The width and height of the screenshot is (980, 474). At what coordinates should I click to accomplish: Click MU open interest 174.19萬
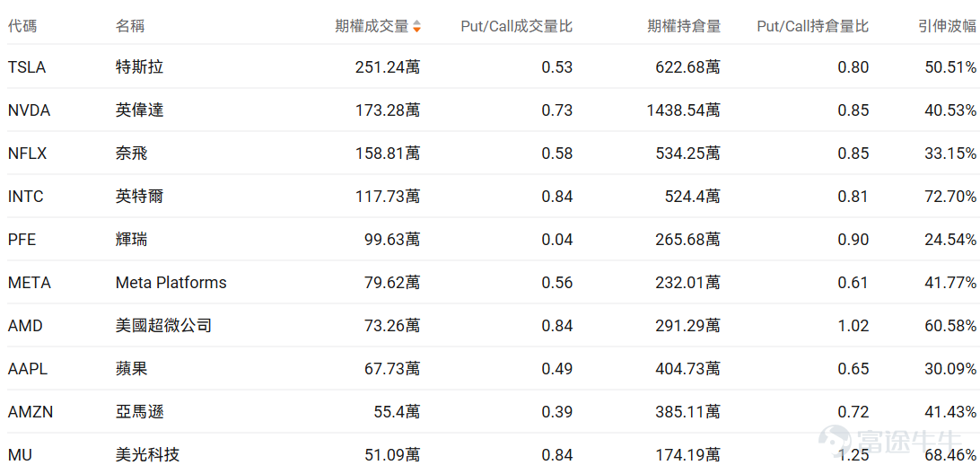click(688, 455)
